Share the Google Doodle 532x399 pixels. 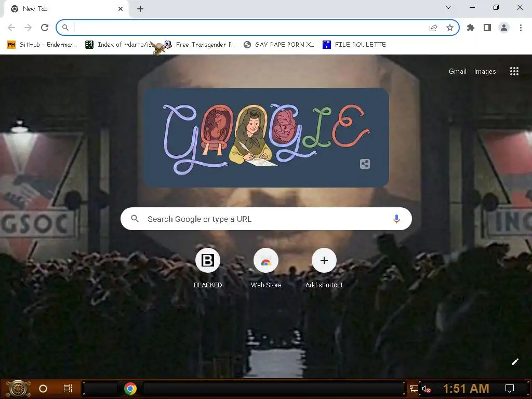click(365, 164)
